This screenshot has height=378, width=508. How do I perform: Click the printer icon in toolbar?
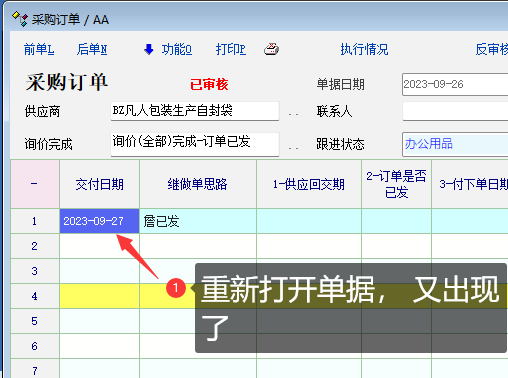click(271, 49)
